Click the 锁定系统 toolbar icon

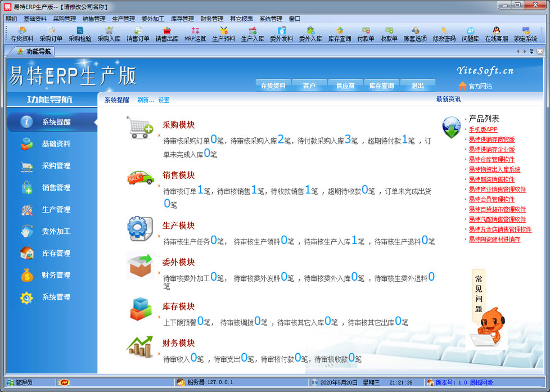[525, 34]
